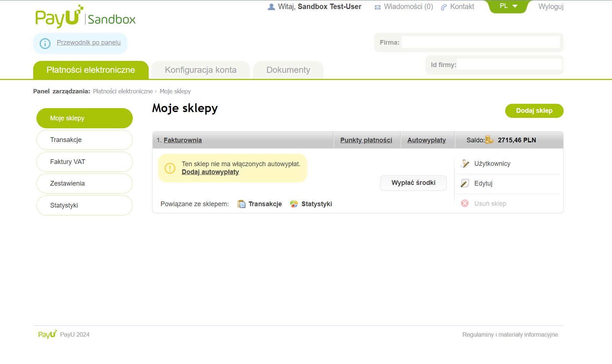Click the Wypłać środki button

coord(414,183)
